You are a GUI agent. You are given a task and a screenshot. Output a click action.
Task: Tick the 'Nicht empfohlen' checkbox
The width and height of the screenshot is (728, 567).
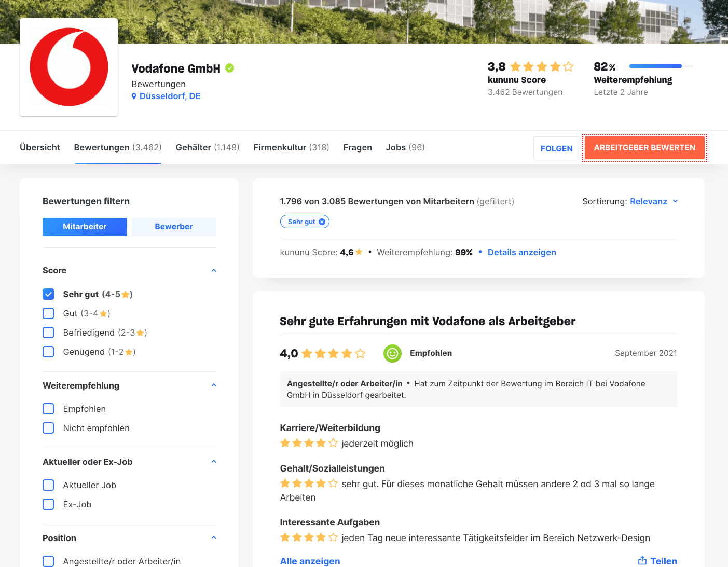tap(48, 428)
